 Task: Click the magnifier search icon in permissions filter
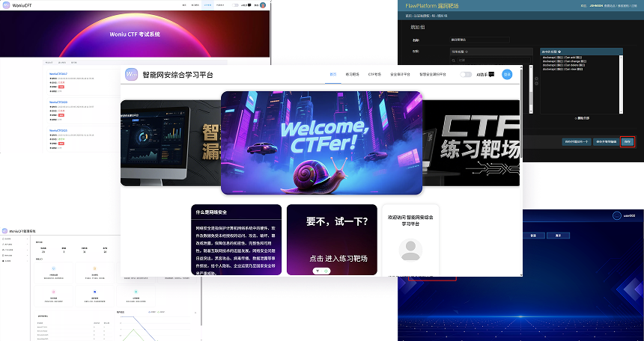[454, 61]
